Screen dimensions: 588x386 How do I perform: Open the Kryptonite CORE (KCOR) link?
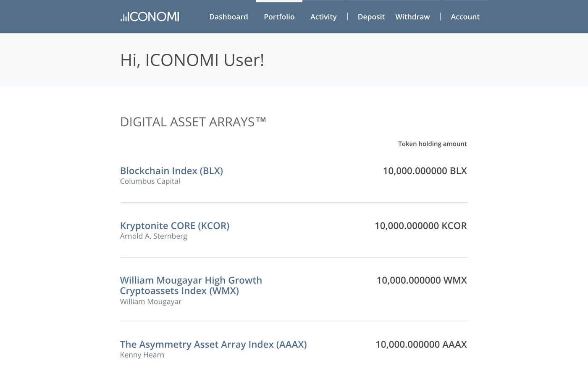(x=175, y=226)
